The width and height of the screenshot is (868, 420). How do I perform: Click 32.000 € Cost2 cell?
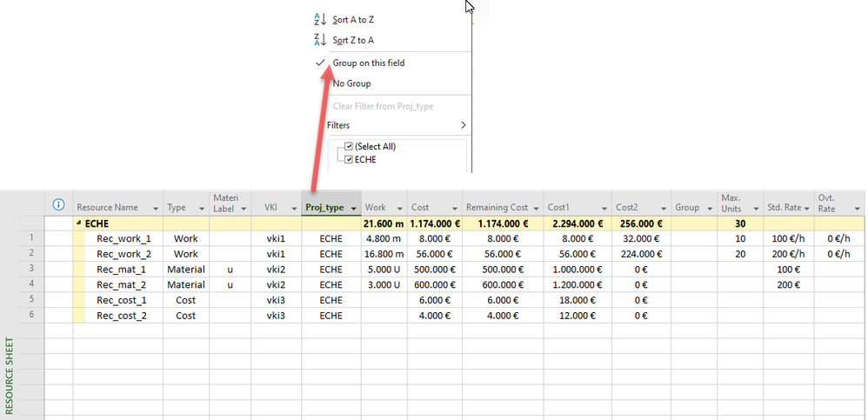pyautogui.click(x=641, y=238)
